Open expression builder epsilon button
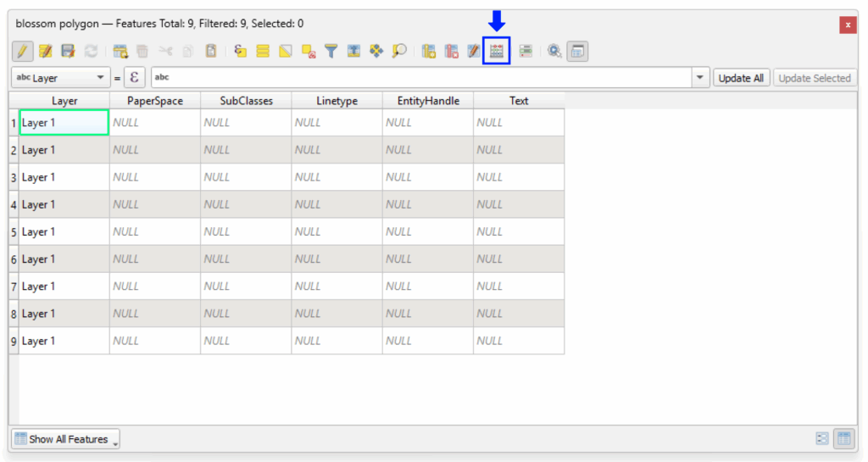Image resolution: width=868 pixels, height=462 pixels. tap(134, 78)
